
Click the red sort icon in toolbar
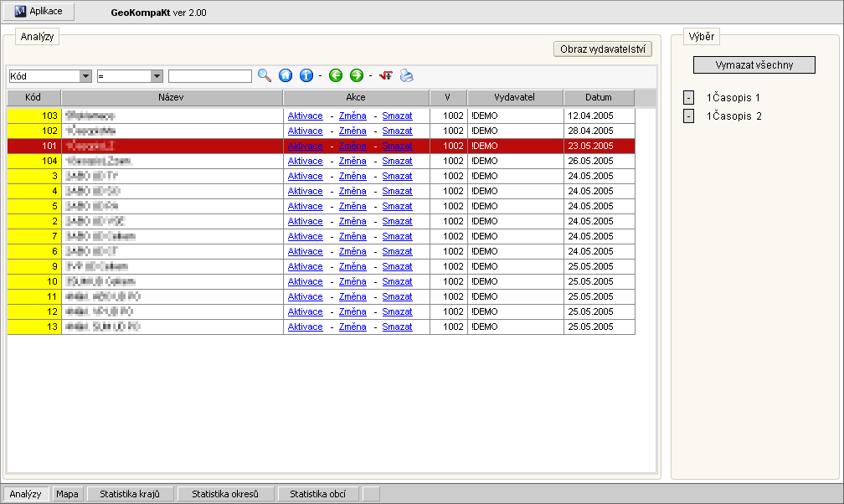pos(386,75)
